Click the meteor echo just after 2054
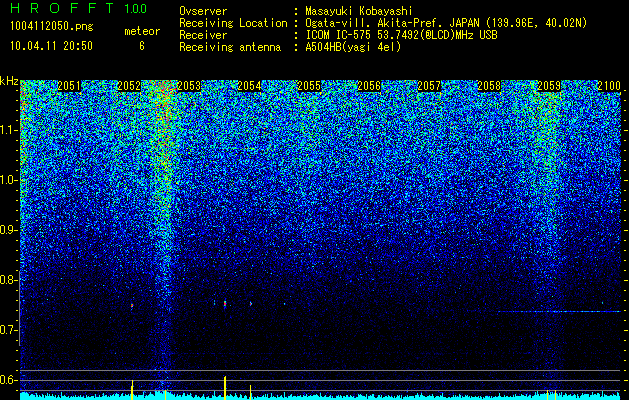This screenshot has width=629, height=400. tap(251, 304)
